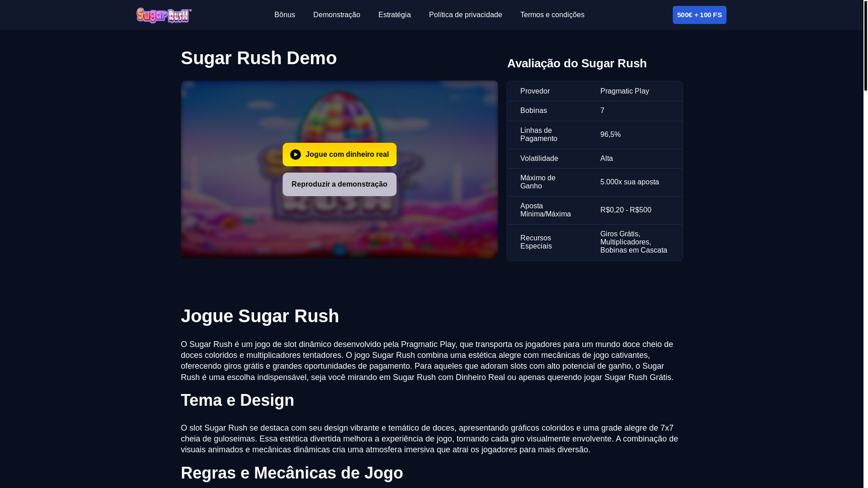Screen dimensions: 868x488
Task: Click Aposta Mínima/Máxima label
Action: [x=546, y=210]
